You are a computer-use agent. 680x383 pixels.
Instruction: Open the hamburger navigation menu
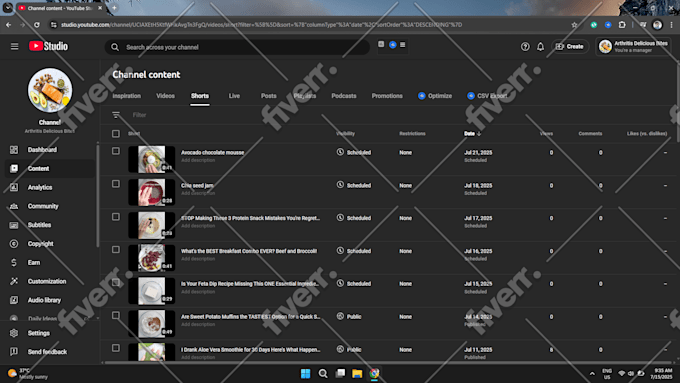[14, 46]
